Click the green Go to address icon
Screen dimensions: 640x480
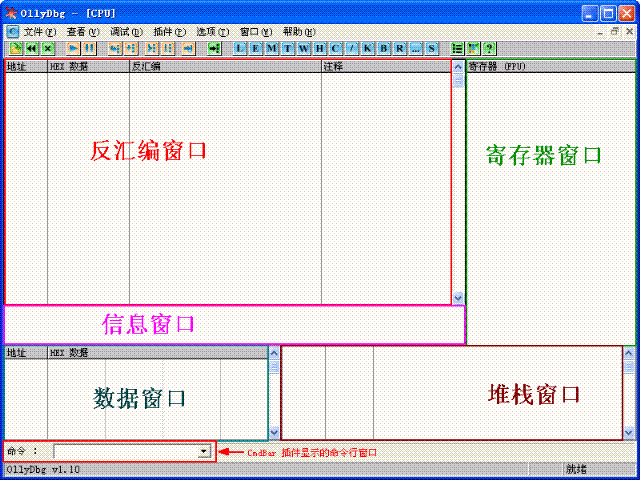coord(214,49)
